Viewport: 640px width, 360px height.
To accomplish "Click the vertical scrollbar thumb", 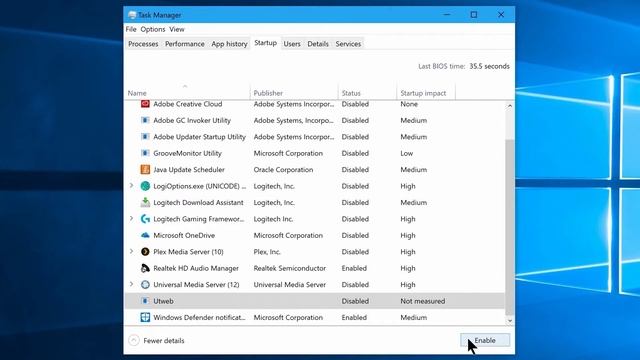I will tap(509, 227).
